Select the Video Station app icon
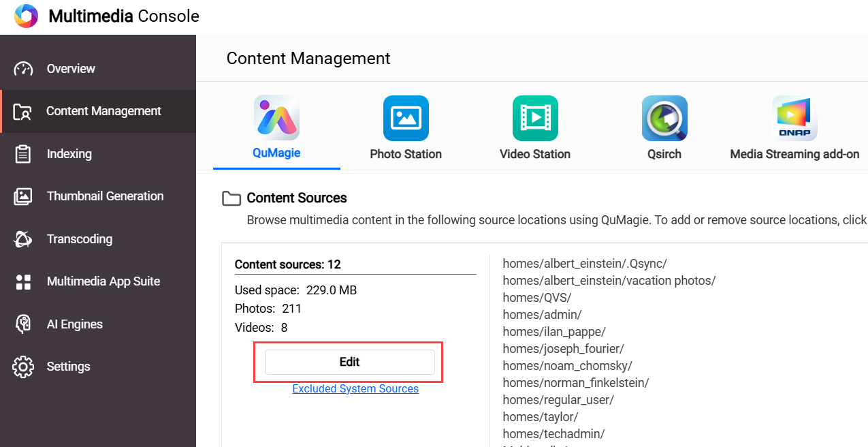Viewport: 868px width, 447px height. click(x=535, y=118)
